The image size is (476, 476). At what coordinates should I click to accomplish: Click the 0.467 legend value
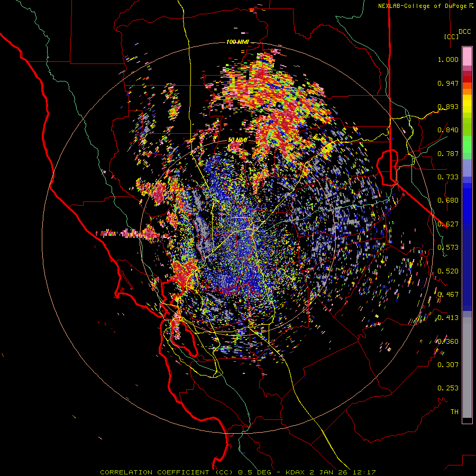(448, 295)
